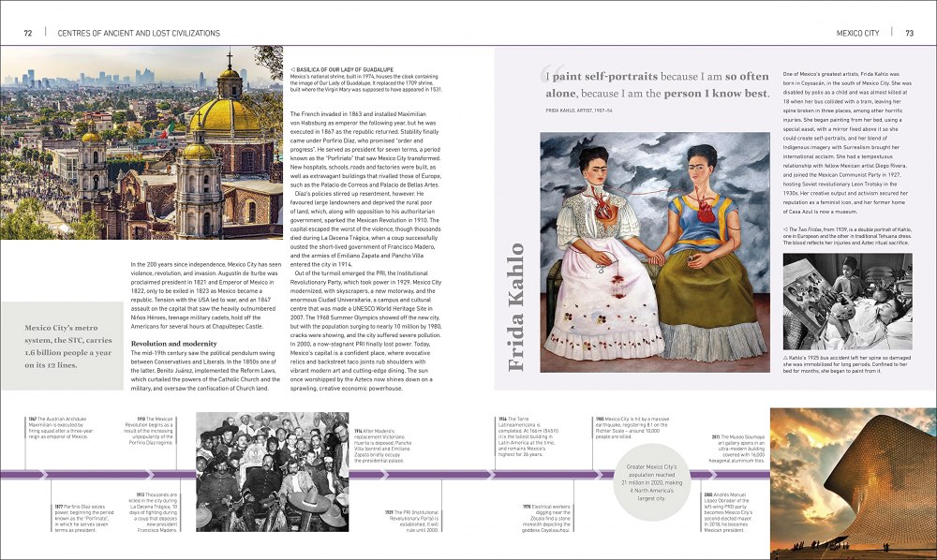This screenshot has width=937, height=560.
Task: Select the 1867 Archduke Maximilian timeline entry
Action: coord(61,428)
